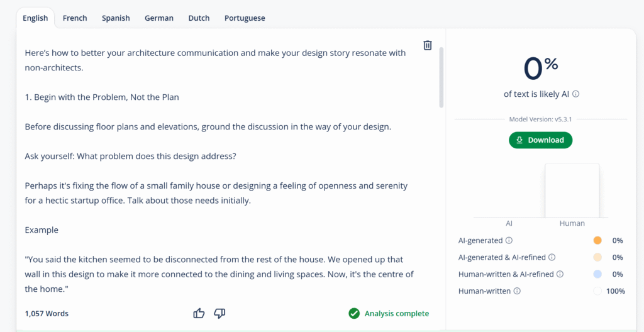Click the '1,057 Words' count
Viewport: 644px width, 332px height.
(x=47, y=314)
